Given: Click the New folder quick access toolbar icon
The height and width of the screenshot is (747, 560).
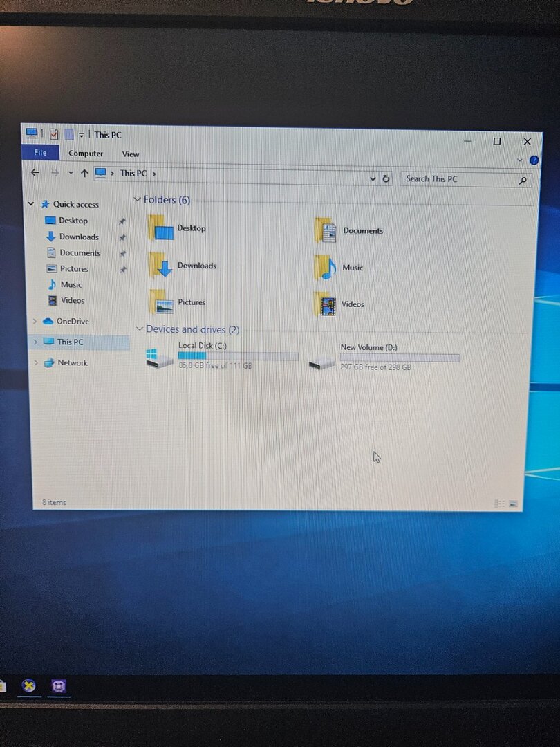Looking at the screenshot, I should [69, 135].
